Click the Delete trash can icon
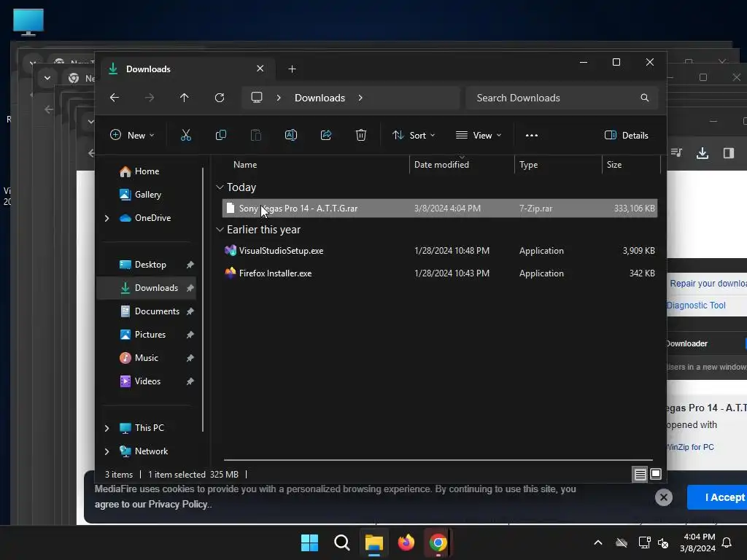Viewport: 747px width, 560px height. 361,135
